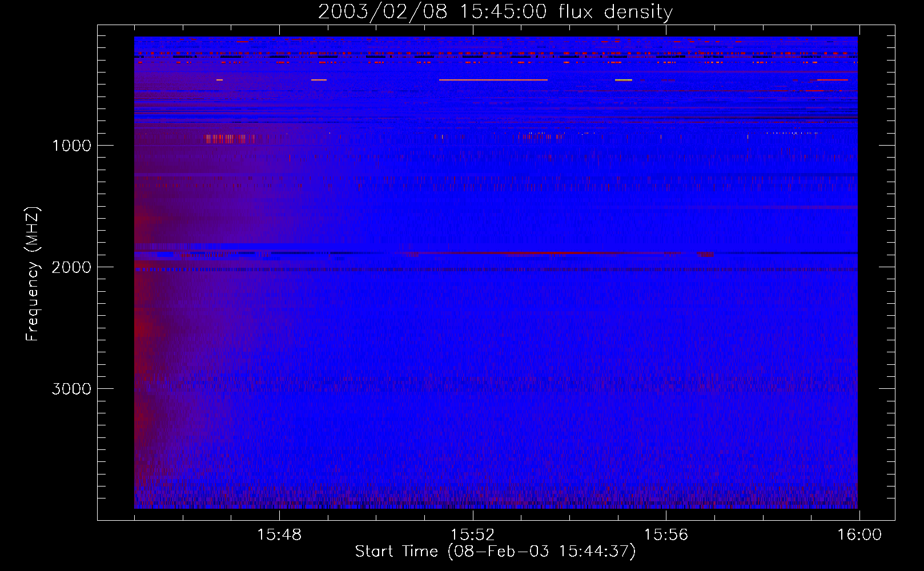Screen dimensions: 924x571
Task: Click the 15:48 time axis label
Action: (279, 535)
